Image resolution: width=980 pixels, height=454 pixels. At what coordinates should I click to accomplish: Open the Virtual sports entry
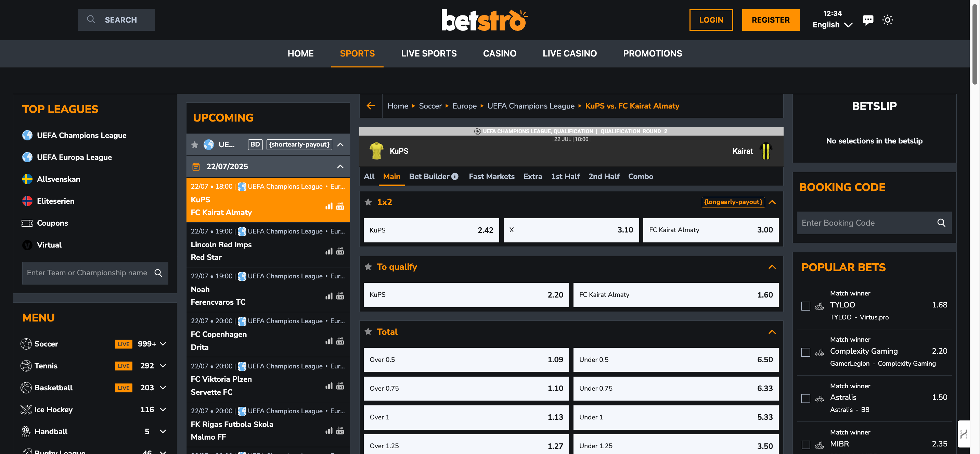(x=49, y=245)
